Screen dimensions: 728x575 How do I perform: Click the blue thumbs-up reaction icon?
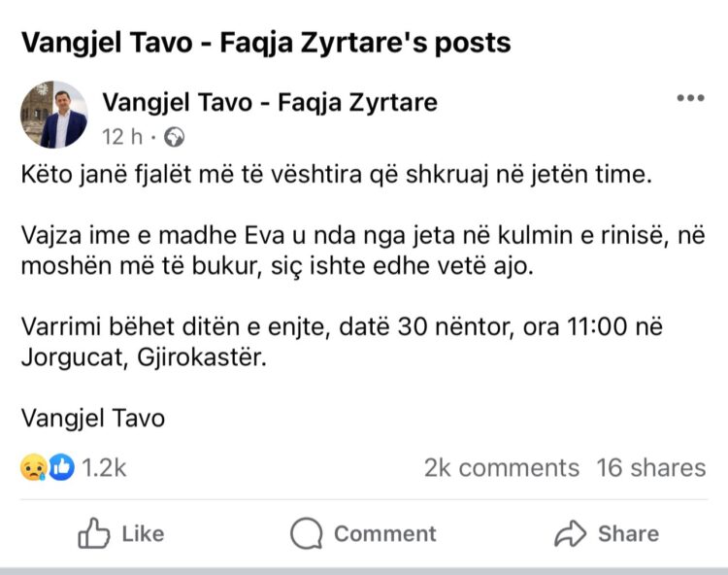pyautogui.click(x=61, y=467)
